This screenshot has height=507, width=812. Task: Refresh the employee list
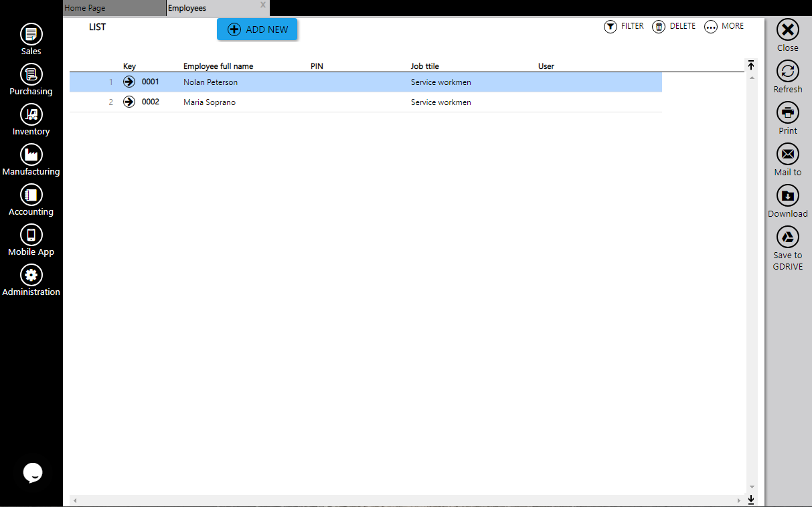[x=788, y=71]
